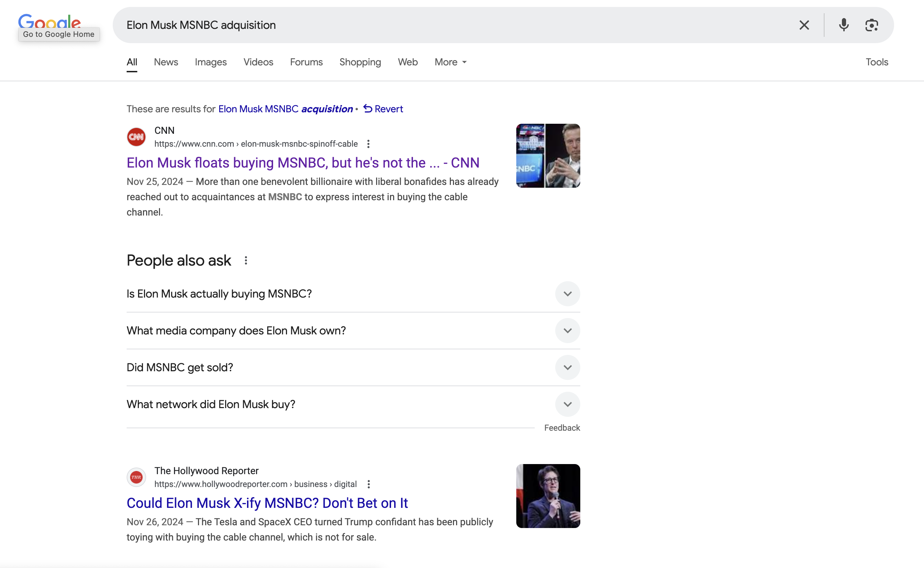Open the three-dot menu beside the hollywoodreporter.com URL

point(368,484)
